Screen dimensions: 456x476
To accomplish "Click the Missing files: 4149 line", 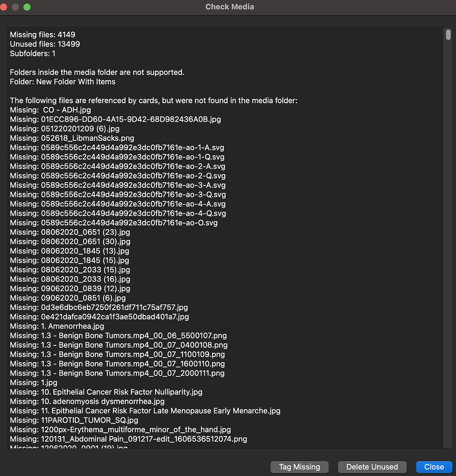I will (43, 35).
